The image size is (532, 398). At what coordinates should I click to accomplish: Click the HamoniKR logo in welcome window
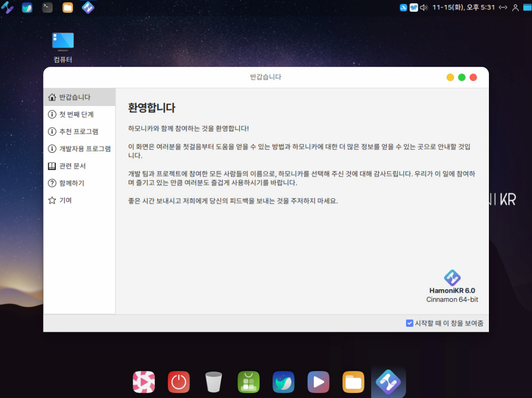tap(452, 278)
